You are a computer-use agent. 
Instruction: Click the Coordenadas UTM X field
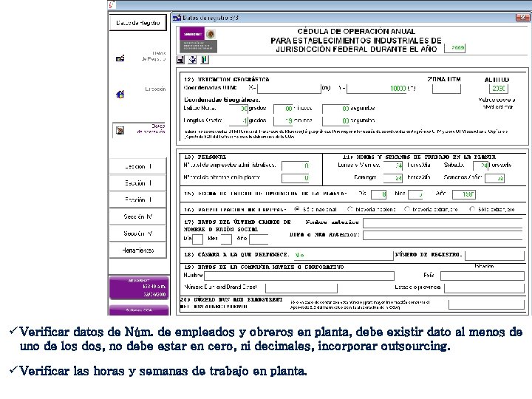(289, 89)
